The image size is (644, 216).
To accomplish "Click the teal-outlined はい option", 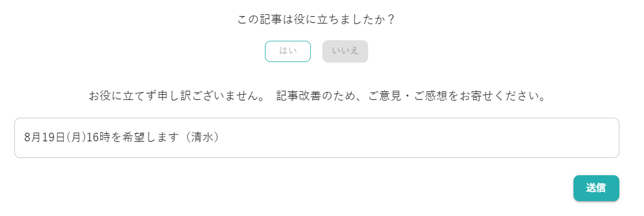I will [287, 52].
